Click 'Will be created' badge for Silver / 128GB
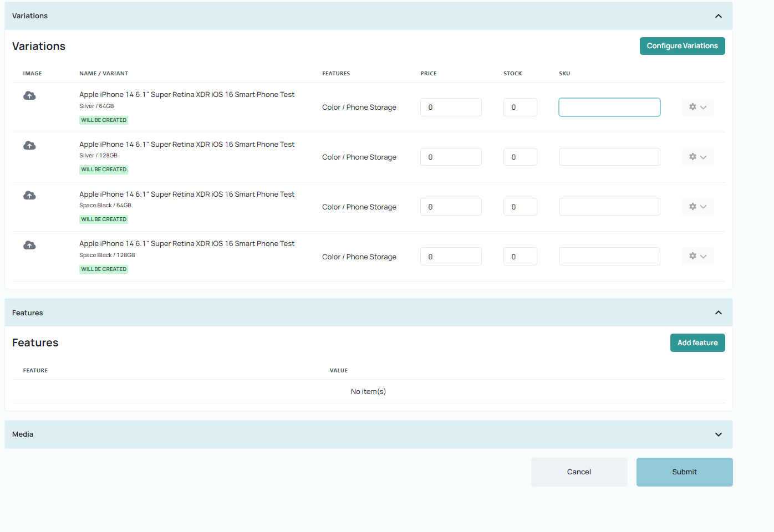The width and height of the screenshot is (774, 532). [104, 170]
